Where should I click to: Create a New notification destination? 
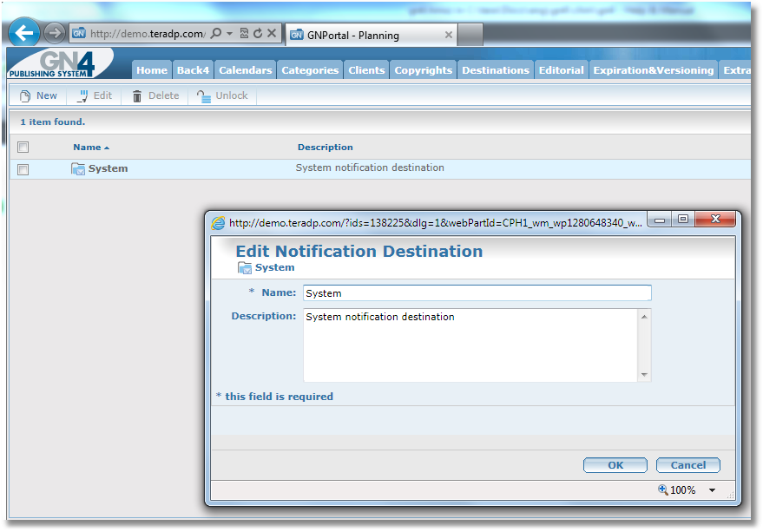point(38,95)
